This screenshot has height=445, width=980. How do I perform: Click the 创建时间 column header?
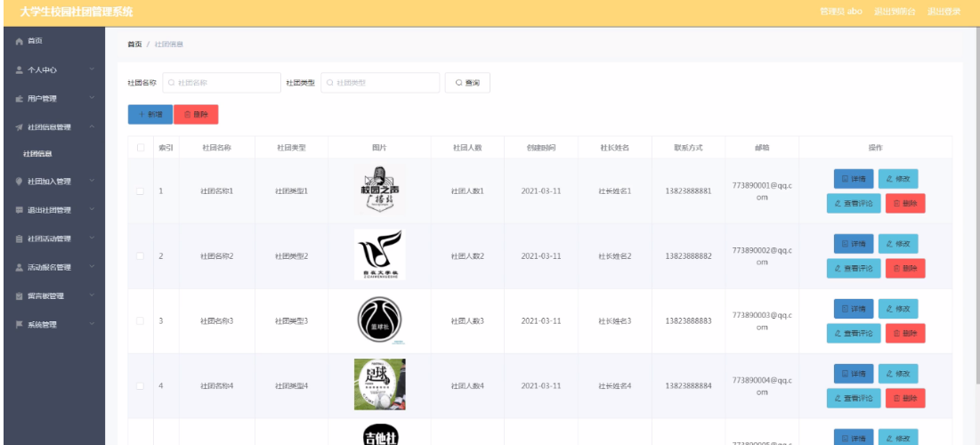pos(540,148)
